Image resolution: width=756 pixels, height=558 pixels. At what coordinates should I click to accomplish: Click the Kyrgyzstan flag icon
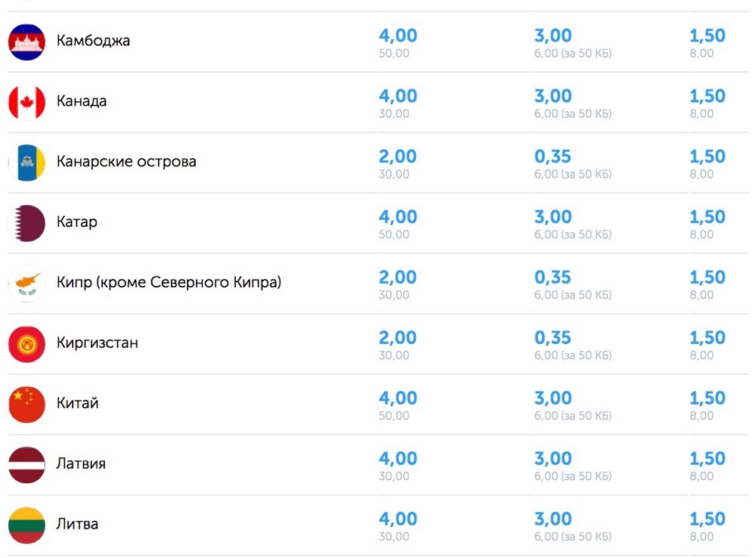[x=26, y=344]
